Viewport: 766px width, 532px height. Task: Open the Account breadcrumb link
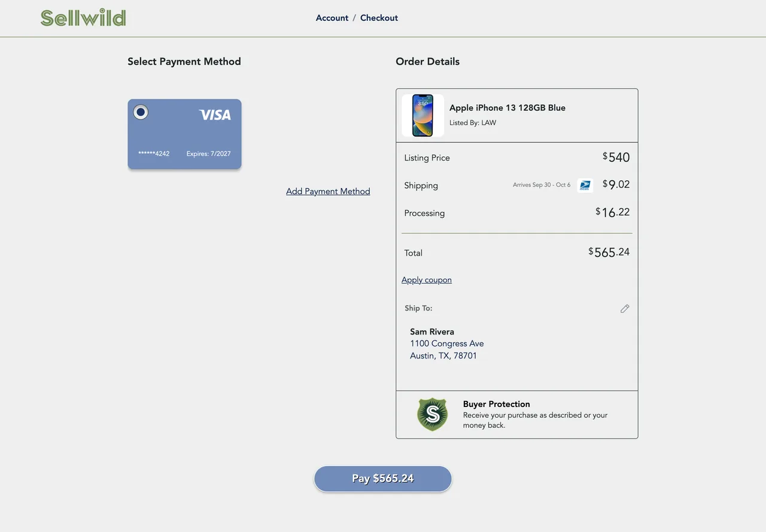[332, 18]
